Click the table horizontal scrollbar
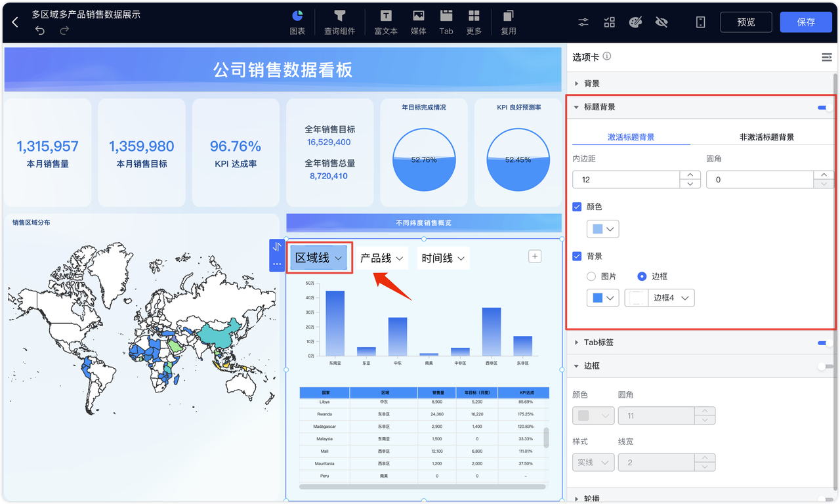 pos(423,487)
